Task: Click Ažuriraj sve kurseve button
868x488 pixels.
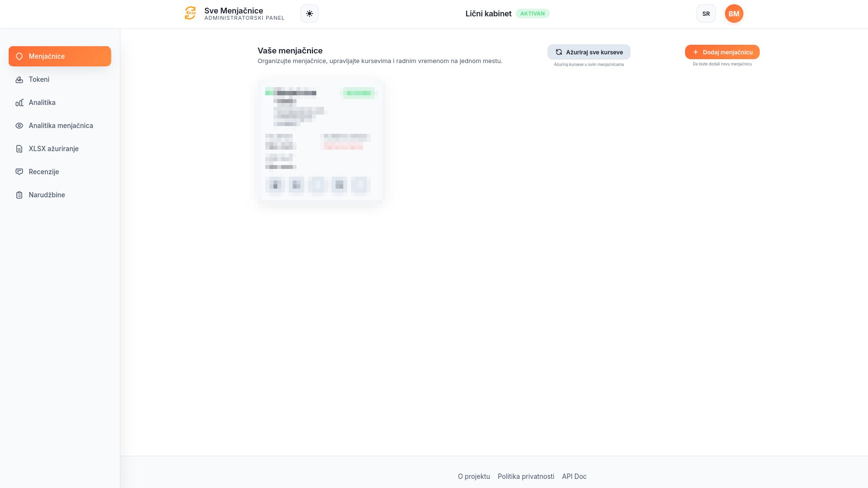Action: (x=589, y=52)
